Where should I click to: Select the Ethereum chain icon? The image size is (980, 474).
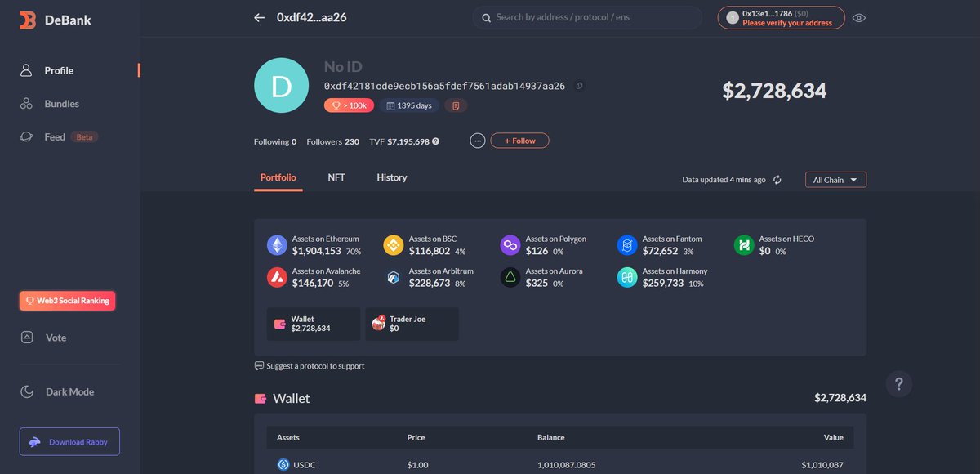pos(278,244)
